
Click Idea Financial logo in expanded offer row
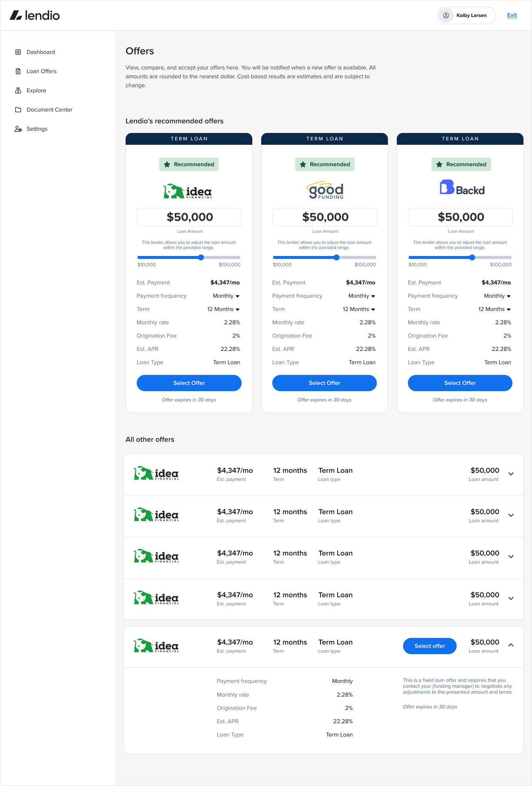(156, 646)
